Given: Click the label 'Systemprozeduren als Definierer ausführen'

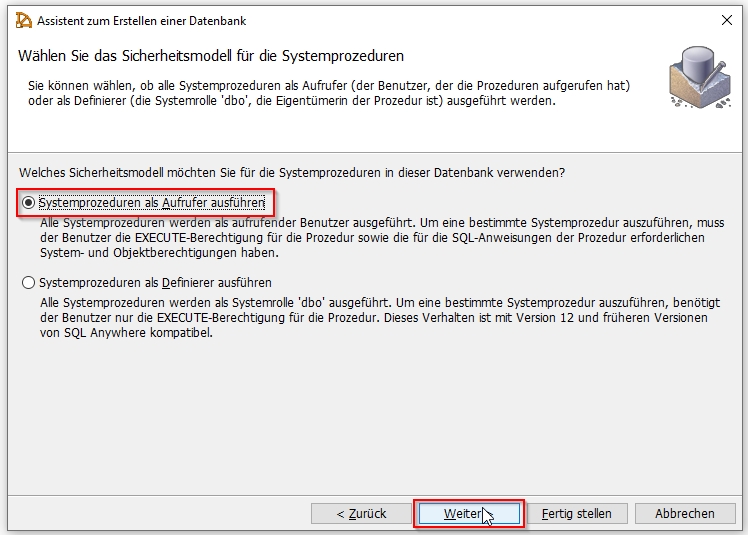Looking at the screenshot, I should pos(155,283).
